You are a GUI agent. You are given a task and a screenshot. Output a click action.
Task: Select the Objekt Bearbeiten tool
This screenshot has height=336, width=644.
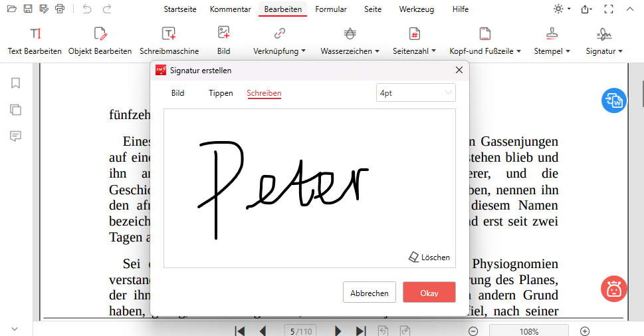[100, 41]
